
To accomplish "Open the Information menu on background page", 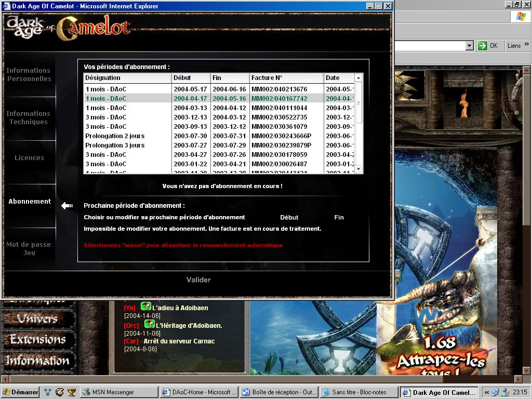I will (x=37, y=361).
